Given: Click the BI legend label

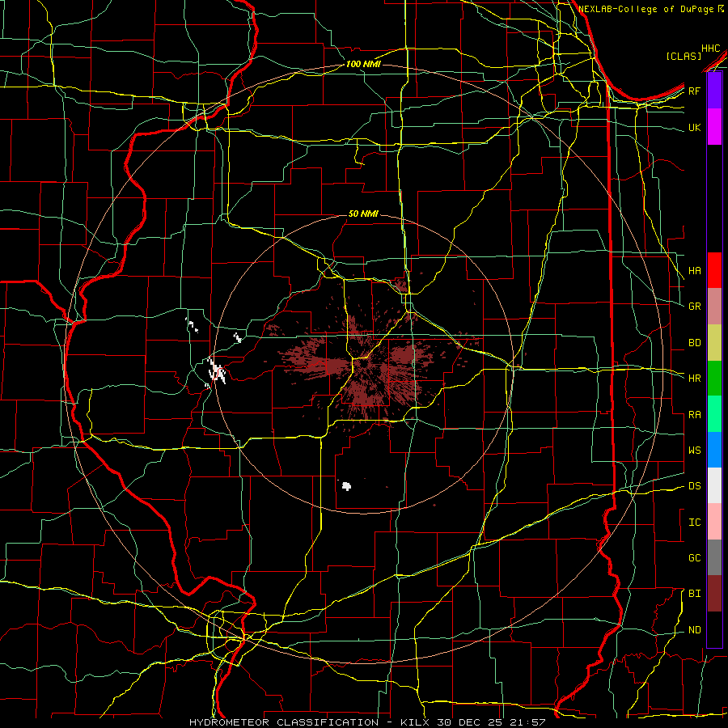Looking at the screenshot, I should click(x=695, y=594).
